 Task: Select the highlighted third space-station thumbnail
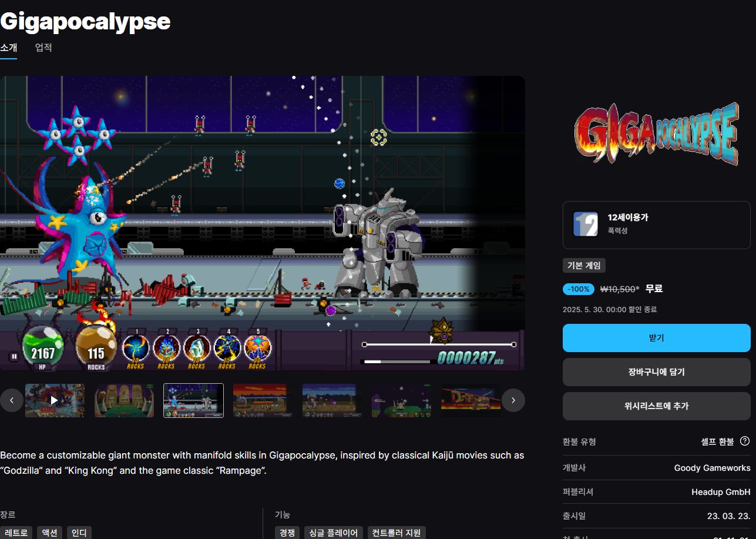[x=193, y=400]
